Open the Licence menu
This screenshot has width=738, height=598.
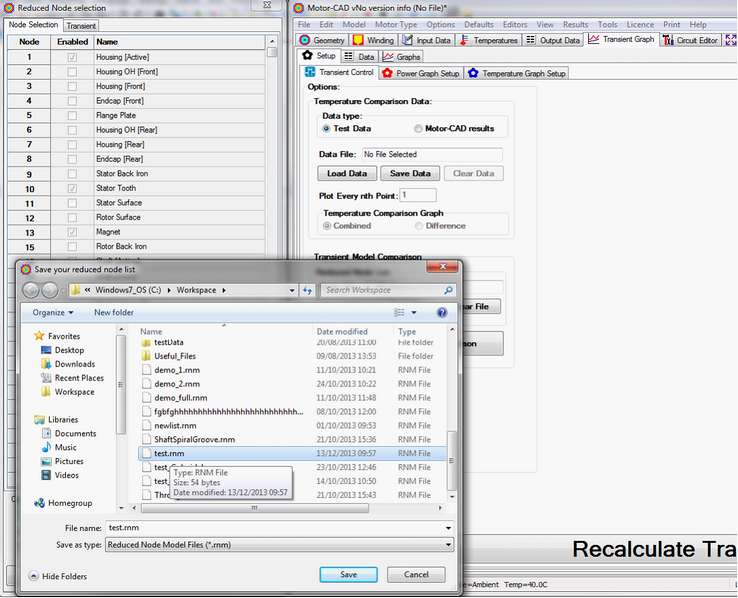point(640,24)
